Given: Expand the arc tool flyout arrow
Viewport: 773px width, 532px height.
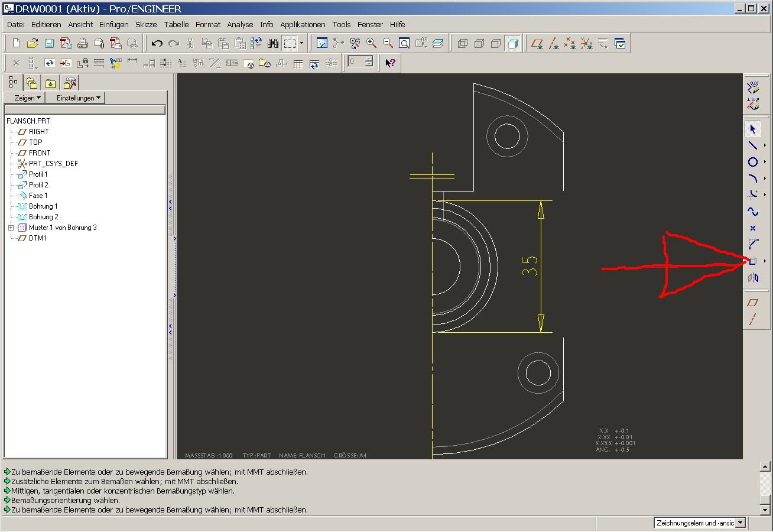Looking at the screenshot, I should pos(765,179).
